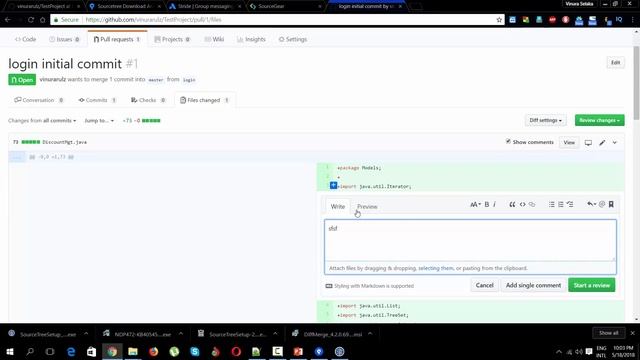This screenshot has height=360, width=640.
Task: Expand the diff hunk header ellipsis
Action: pos(17,157)
